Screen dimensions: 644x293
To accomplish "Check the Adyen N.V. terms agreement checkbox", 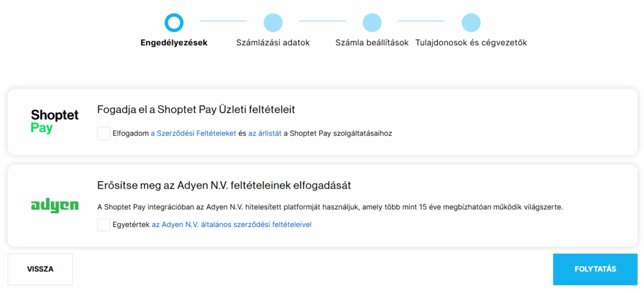I will point(104,225).
